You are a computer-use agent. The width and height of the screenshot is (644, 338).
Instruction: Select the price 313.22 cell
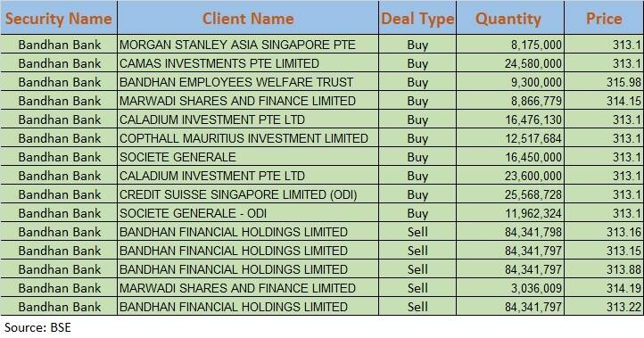[604, 307]
